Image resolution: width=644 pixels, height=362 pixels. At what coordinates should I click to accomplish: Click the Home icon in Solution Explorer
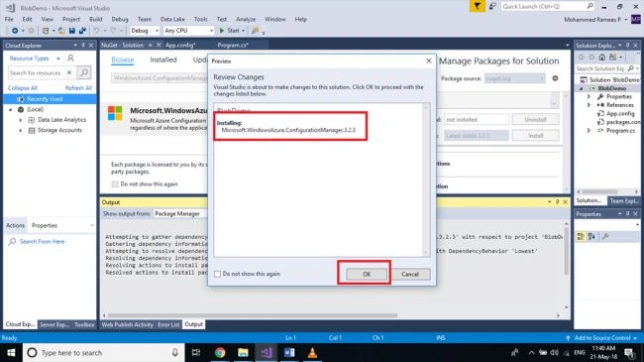coord(601,58)
